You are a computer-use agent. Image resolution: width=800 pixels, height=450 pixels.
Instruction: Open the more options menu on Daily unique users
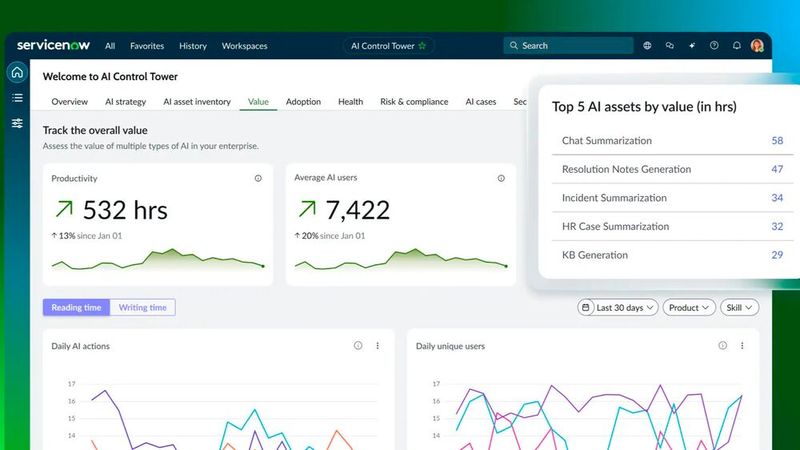coord(742,345)
